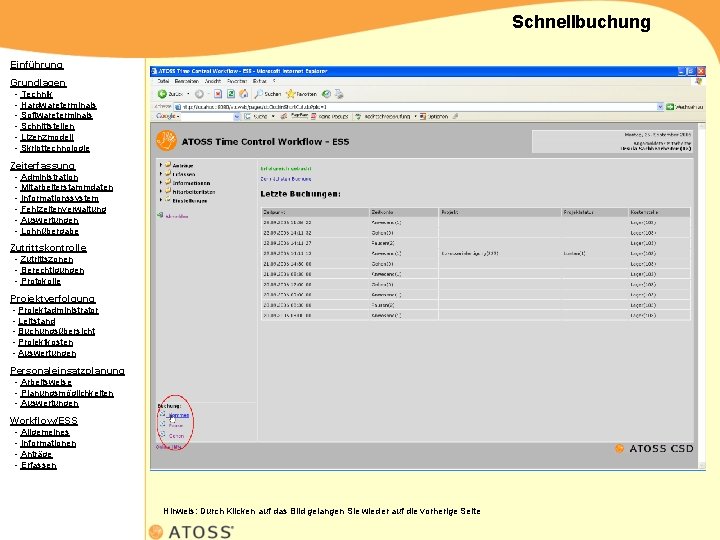Open the Lohnübergabe link
This screenshot has width=720, height=540.
tap(50, 231)
